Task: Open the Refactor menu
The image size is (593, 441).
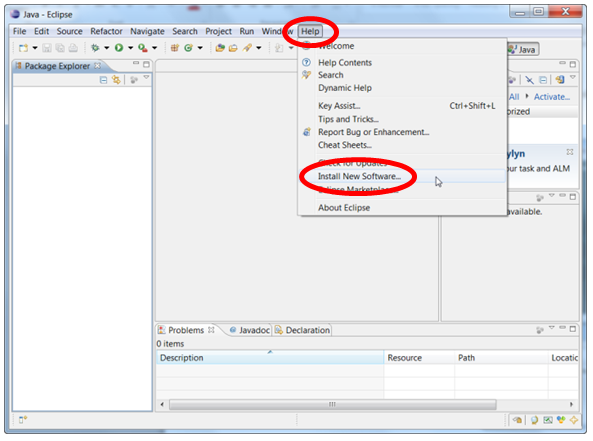Action: (x=106, y=31)
